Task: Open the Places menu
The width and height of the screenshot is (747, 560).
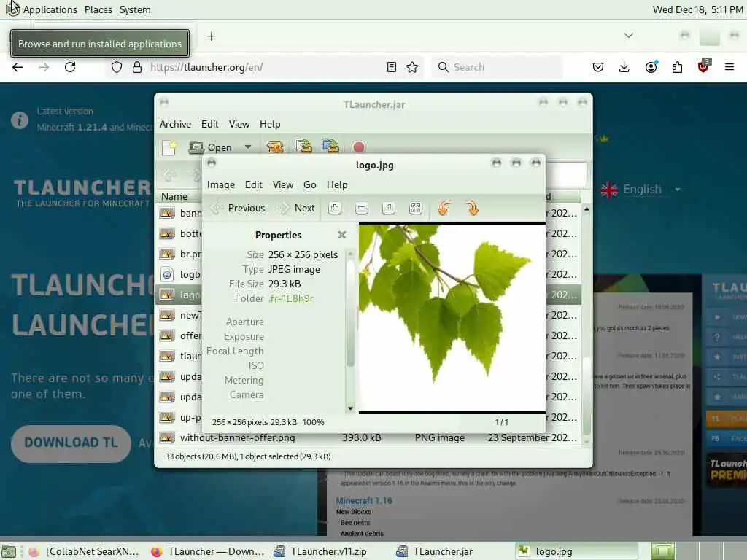Action: [x=98, y=9]
